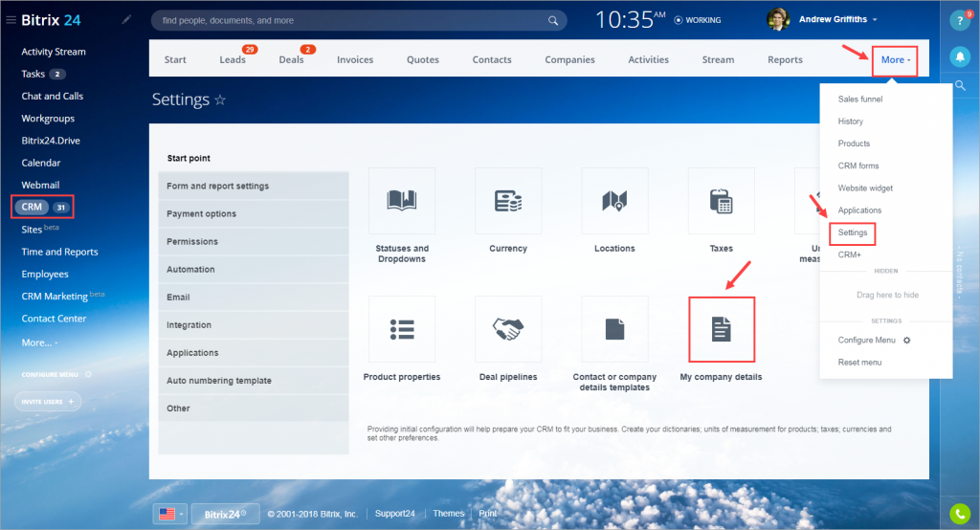The image size is (980, 530).
Task: Open Tasks in the left sidebar
Action: click(33, 74)
